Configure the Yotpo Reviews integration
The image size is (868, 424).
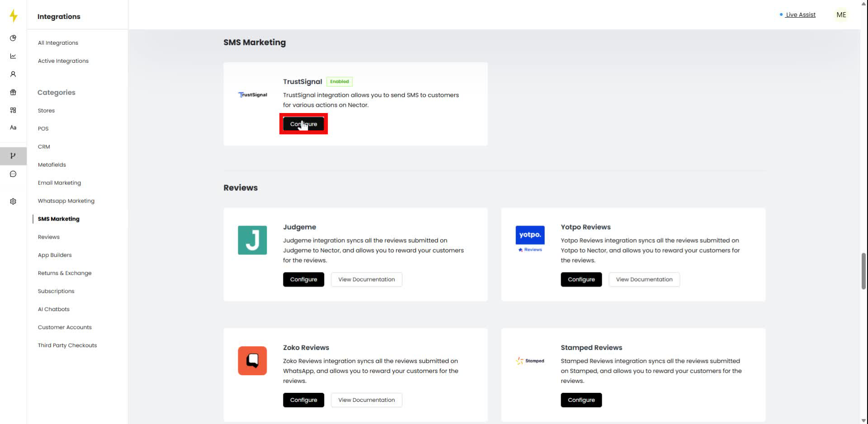[x=581, y=279]
